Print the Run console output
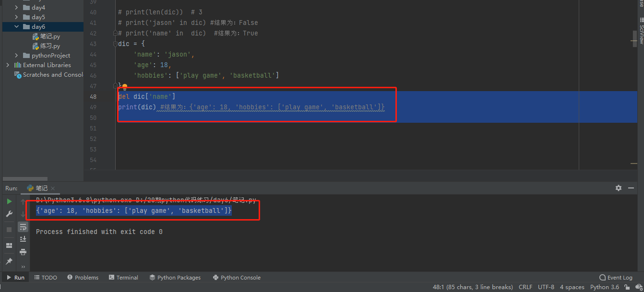The width and height of the screenshot is (644, 292). (x=23, y=251)
